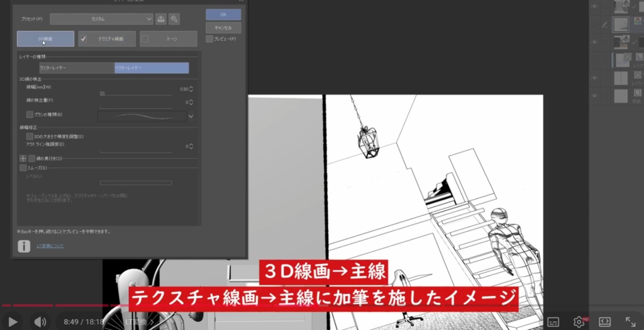Viewport: 644px width, 330px height.
Task: Open brush type dropdown arrow
Action: [x=191, y=117]
